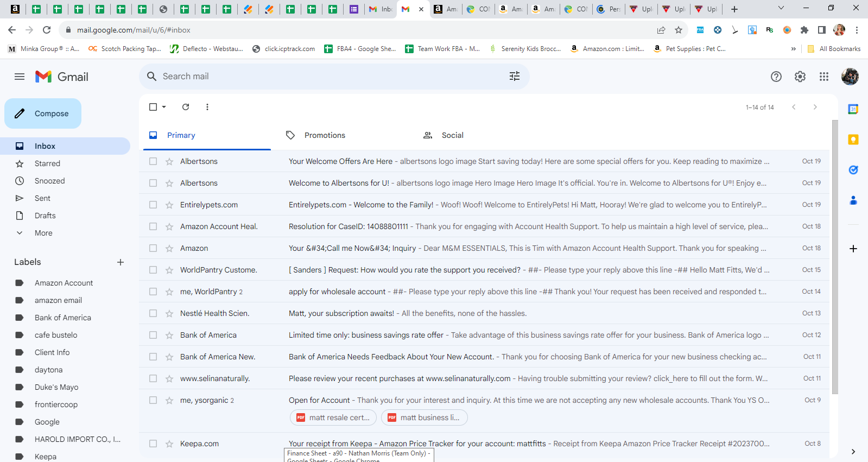The image size is (868, 462).
Task: Click the inbox vertical scrollbar
Action: [835, 257]
